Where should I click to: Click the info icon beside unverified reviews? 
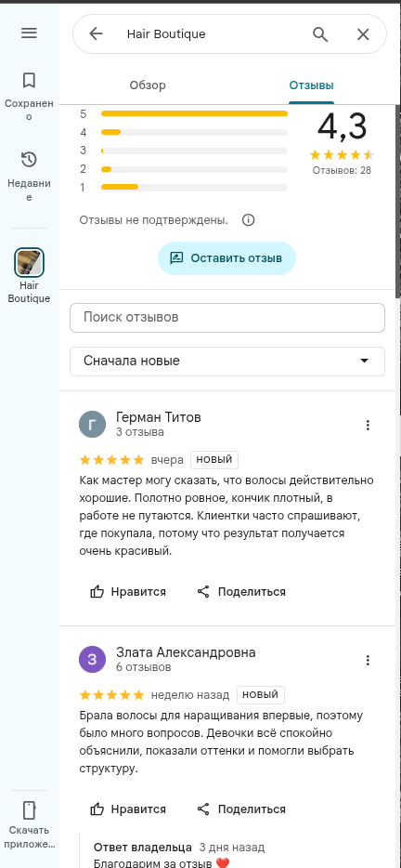[249, 220]
